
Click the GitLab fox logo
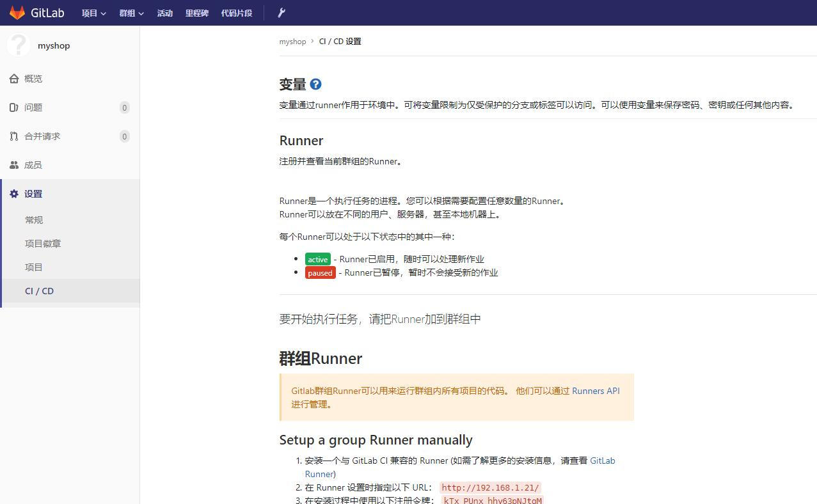click(x=17, y=13)
